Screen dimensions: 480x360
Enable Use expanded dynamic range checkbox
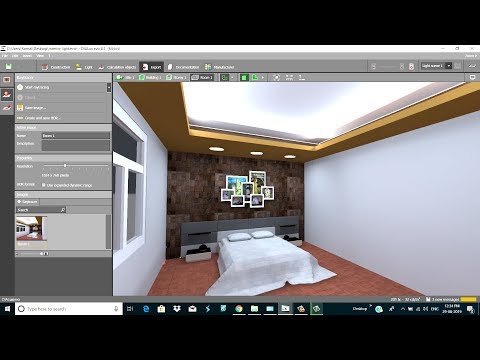(x=44, y=185)
